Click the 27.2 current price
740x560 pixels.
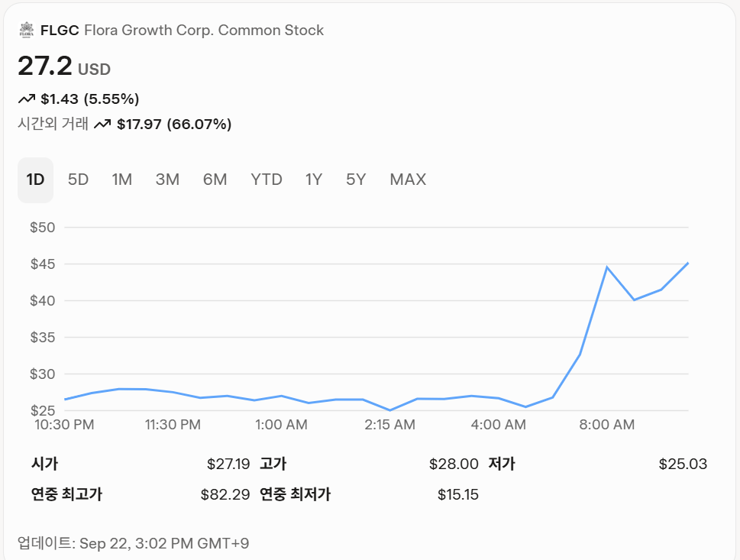click(x=45, y=66)
